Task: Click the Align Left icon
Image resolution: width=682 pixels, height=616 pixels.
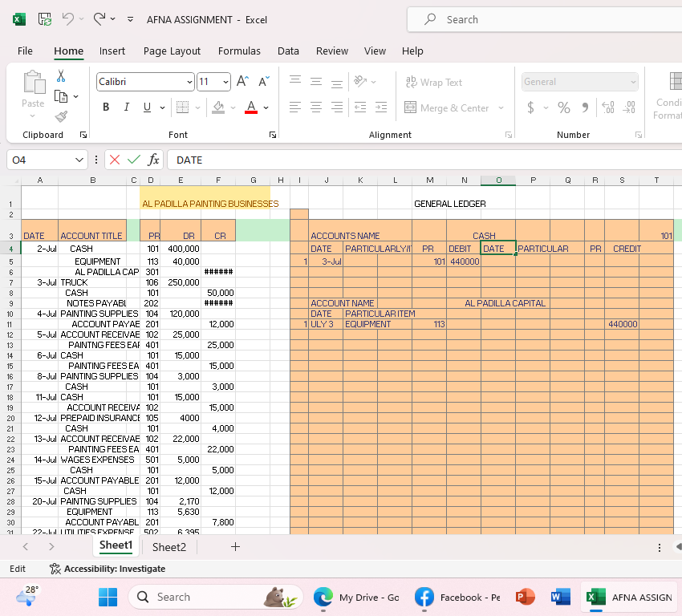Action: (x=295, y=107)
